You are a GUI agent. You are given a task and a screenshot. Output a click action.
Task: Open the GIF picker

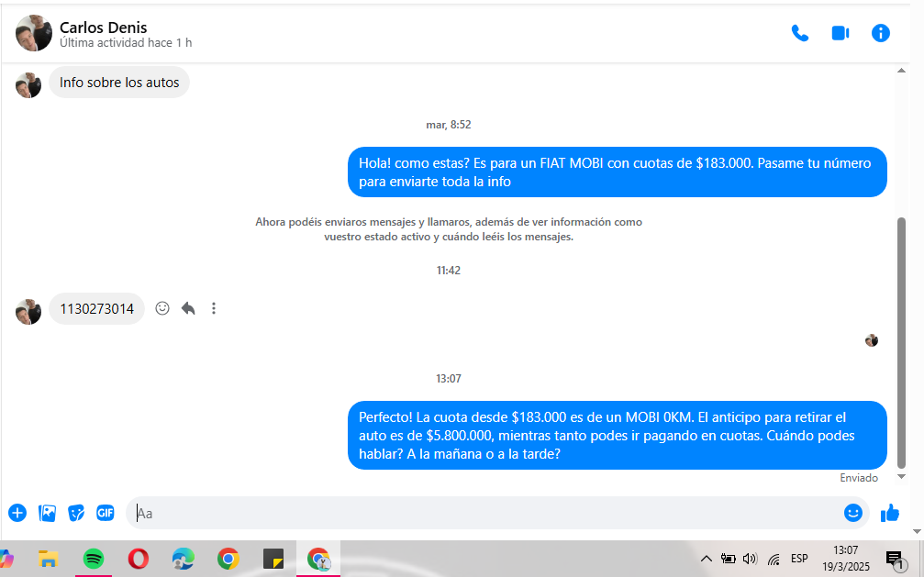[105, 513]
